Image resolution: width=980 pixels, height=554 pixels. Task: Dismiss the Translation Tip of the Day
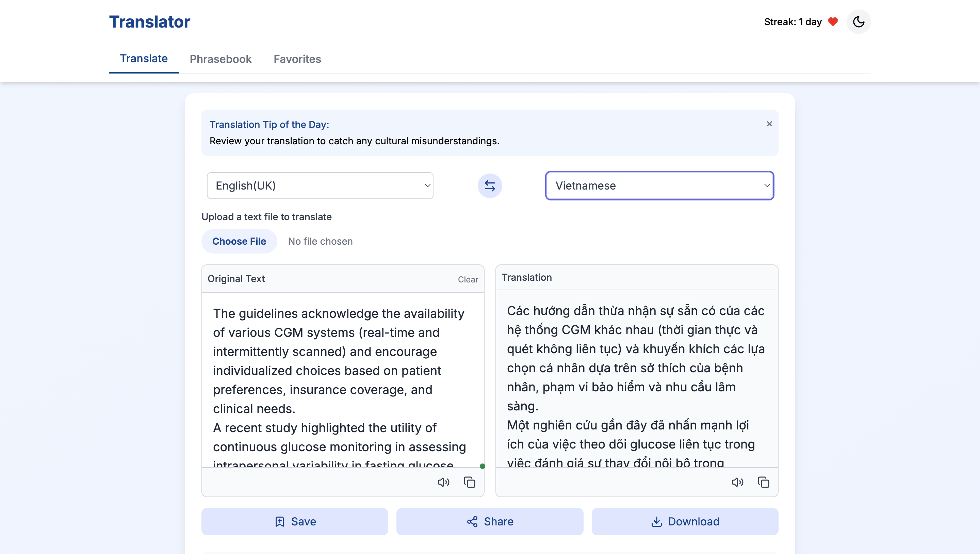769,124
